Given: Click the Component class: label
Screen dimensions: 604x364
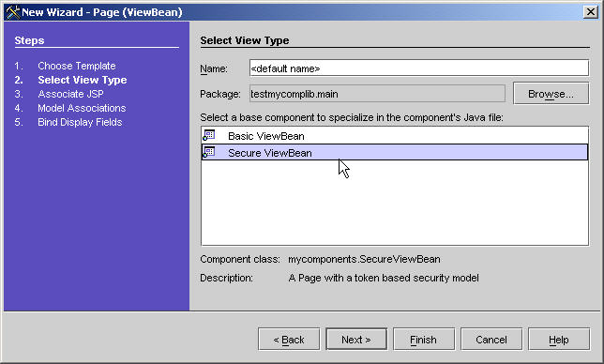Looking at the screenshot, I should pyautogui.click(x=240, y=259).
